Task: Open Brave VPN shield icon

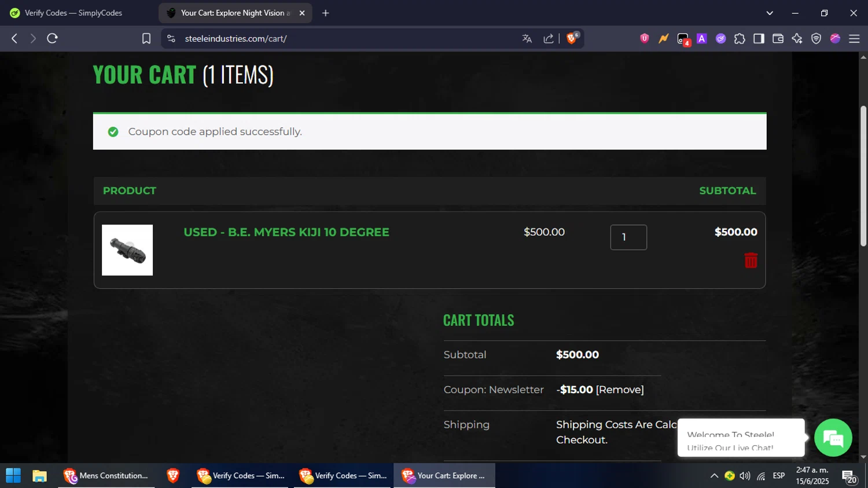Action: [816, 39]
